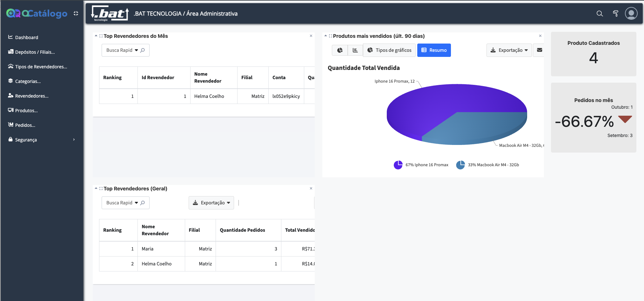Viewport: 644px width, 301px height.
Task: Open the search magnifier in top bar
Action: (600, 14)
